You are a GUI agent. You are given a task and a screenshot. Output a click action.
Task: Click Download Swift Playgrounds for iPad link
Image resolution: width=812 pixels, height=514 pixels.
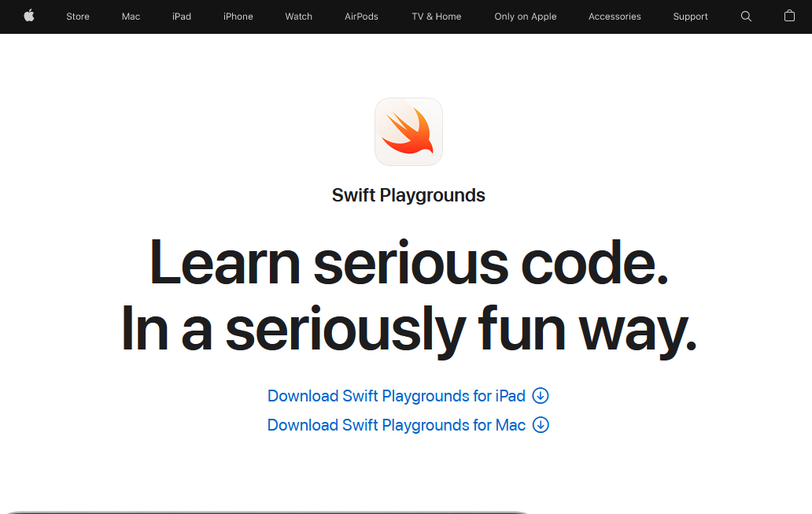click(x=396, y=396)
